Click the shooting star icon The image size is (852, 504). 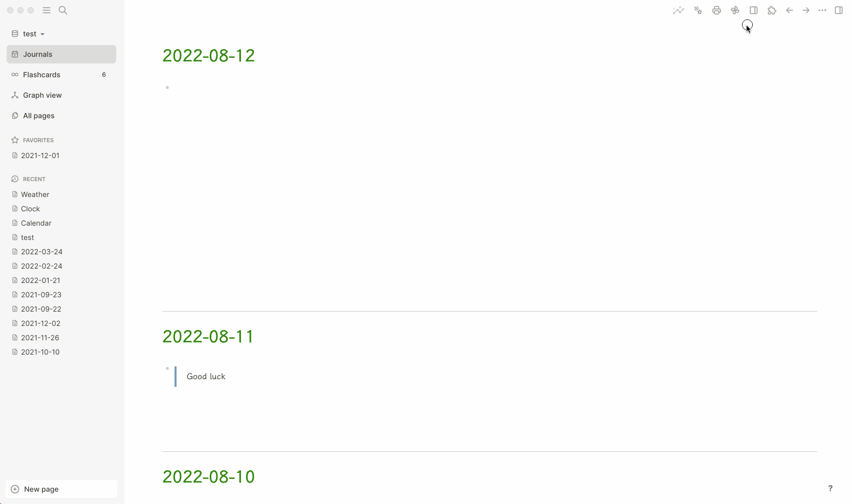tap(698, 10)
